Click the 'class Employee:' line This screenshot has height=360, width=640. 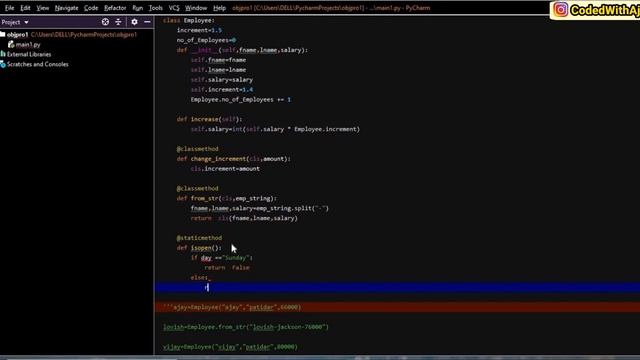point(189,20)
